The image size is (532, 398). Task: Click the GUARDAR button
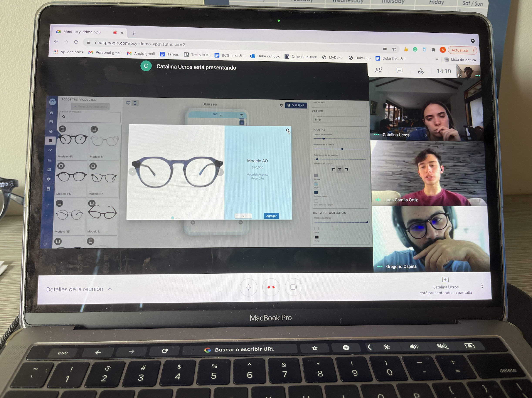point(296,105)
